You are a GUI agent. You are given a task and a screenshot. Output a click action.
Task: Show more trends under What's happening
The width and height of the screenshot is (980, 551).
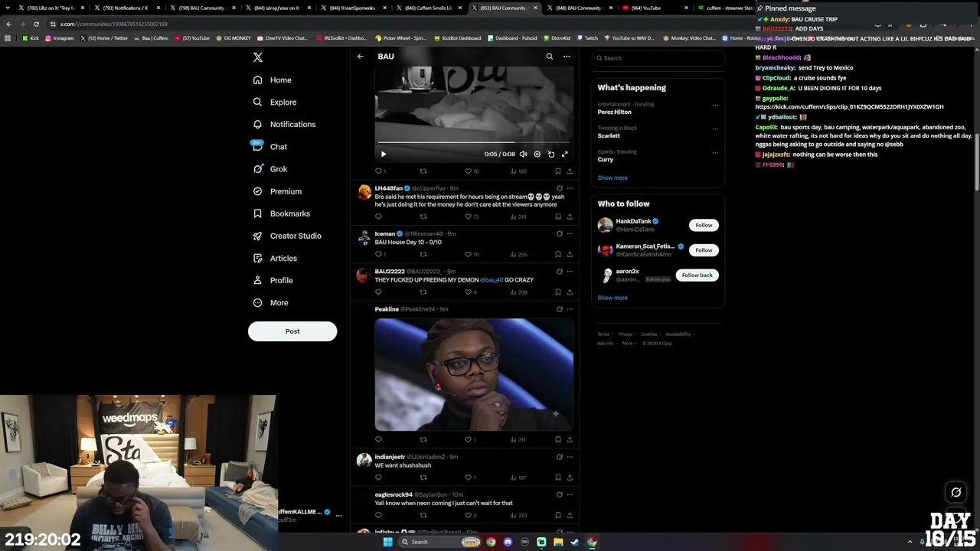(x=612, y=178)
